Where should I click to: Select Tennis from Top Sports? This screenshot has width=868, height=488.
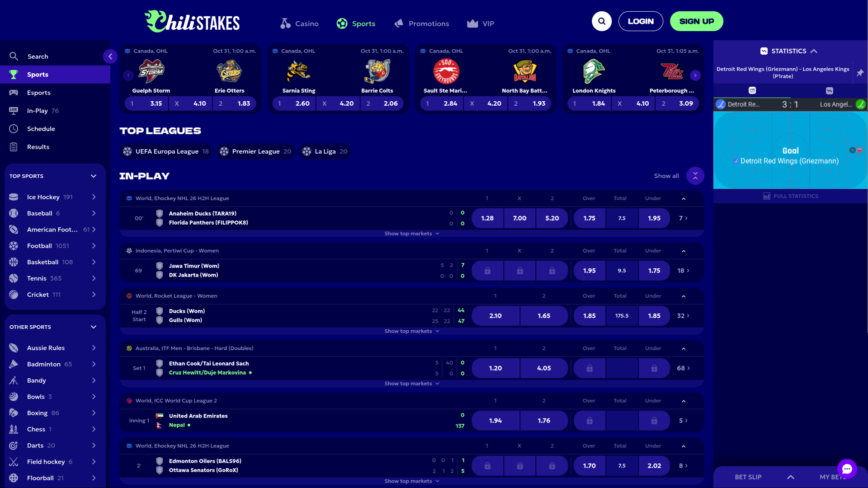click(x=37, y=278)
